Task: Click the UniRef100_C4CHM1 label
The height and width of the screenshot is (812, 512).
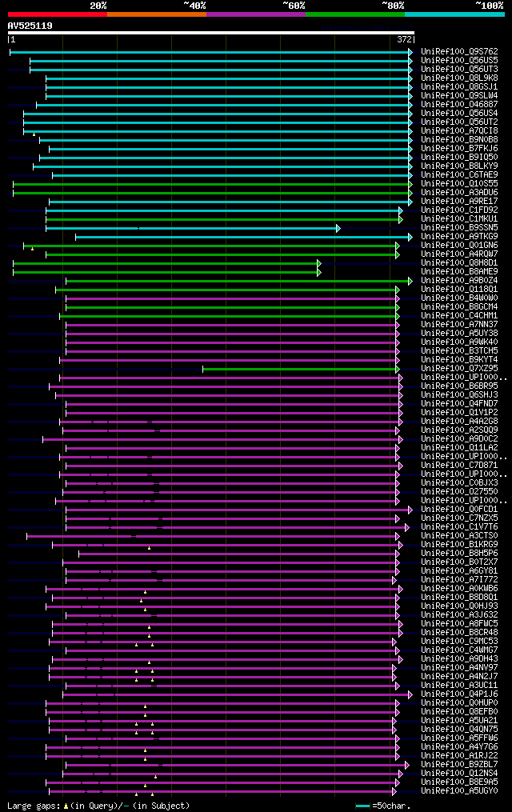Action: coord(460,316)
